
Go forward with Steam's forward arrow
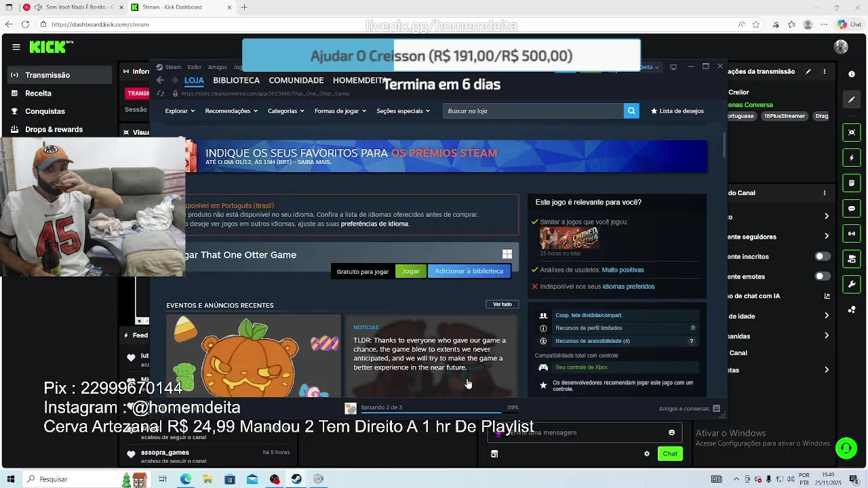[x=174, y=80]
